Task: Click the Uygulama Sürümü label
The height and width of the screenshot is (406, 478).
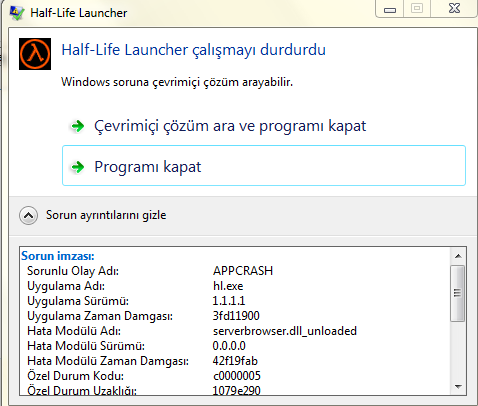Action: tap(78, 301)
